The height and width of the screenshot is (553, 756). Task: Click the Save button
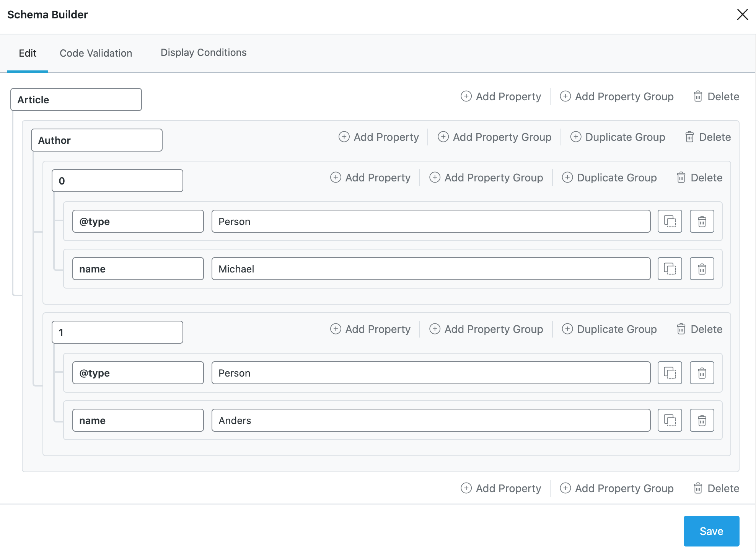[711, 531]
